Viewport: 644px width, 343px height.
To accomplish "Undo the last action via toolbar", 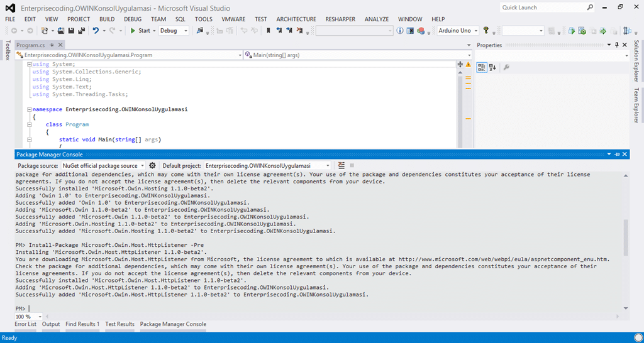I will click(x=96, y=31).
